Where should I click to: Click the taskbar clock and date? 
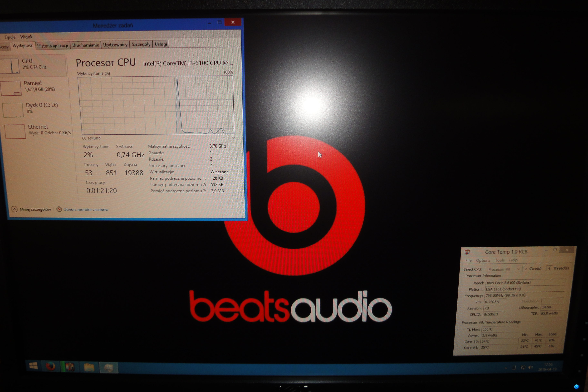[x=548, y=367]
